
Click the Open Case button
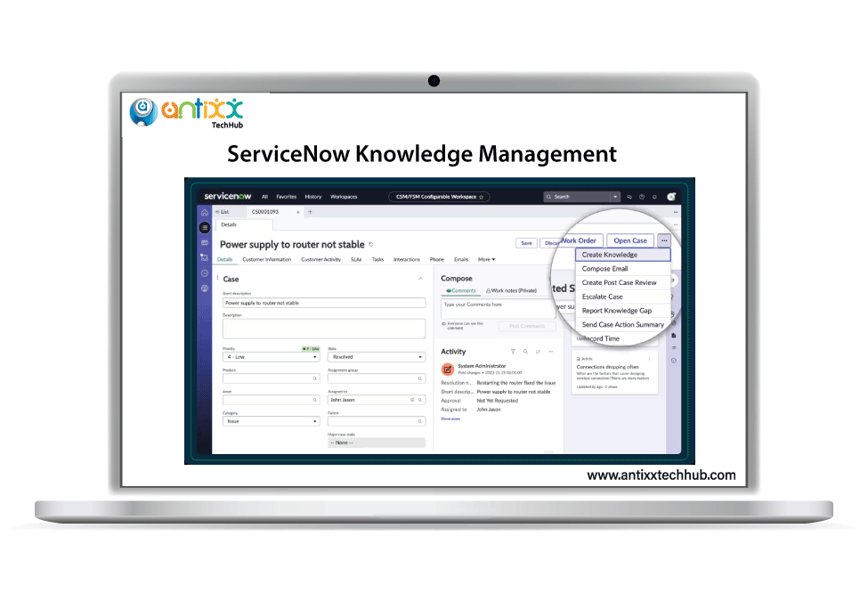click(x=629, y=240)
